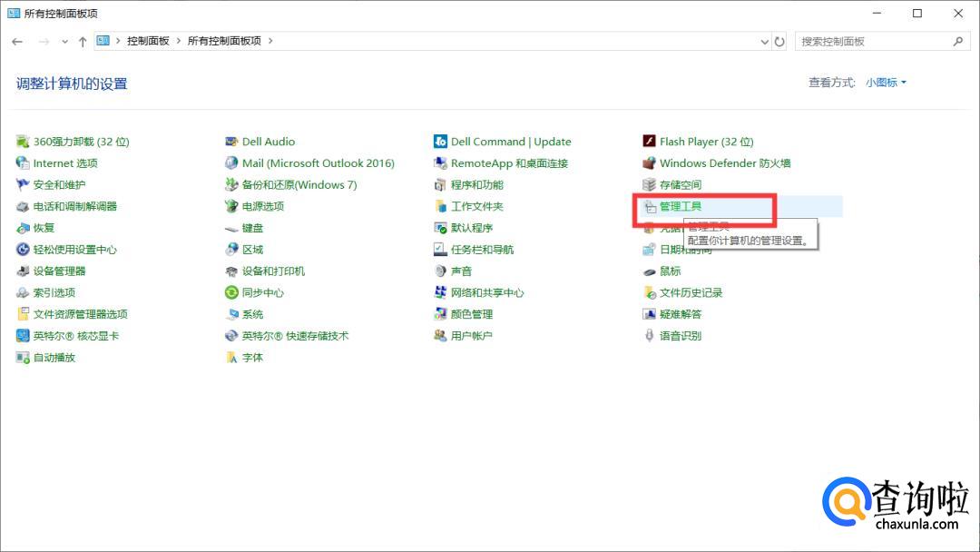Click the 电源选项 icon
Screen dimensions: 980x552
tap(231, 206)
